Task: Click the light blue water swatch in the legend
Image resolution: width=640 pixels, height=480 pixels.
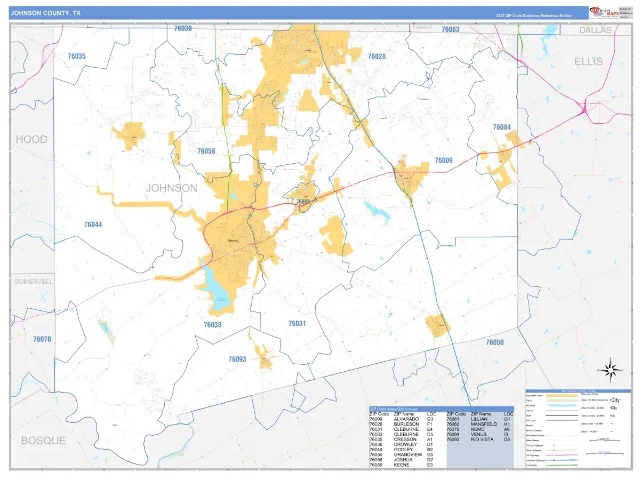Action: click(562, 405)
